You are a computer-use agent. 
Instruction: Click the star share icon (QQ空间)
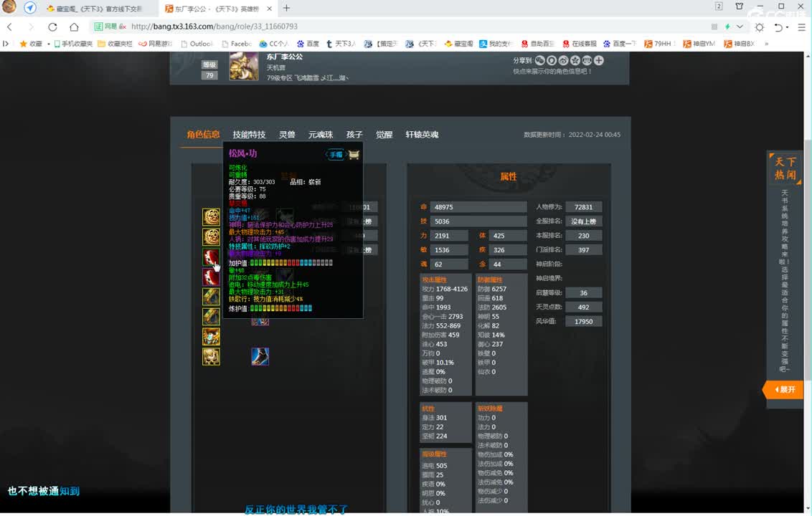[575, 60]
